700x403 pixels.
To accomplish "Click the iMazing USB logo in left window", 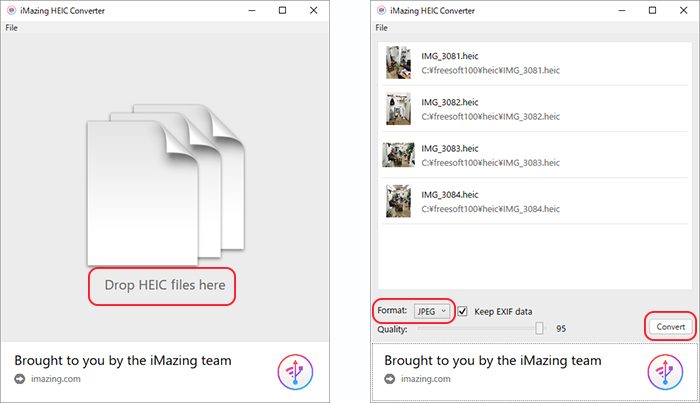I will 295,372.
